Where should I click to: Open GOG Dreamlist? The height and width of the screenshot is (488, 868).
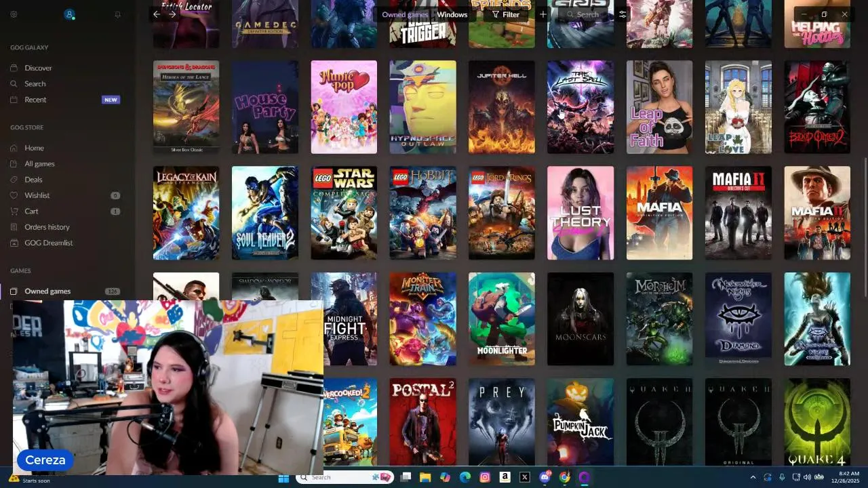coord(48,243)
